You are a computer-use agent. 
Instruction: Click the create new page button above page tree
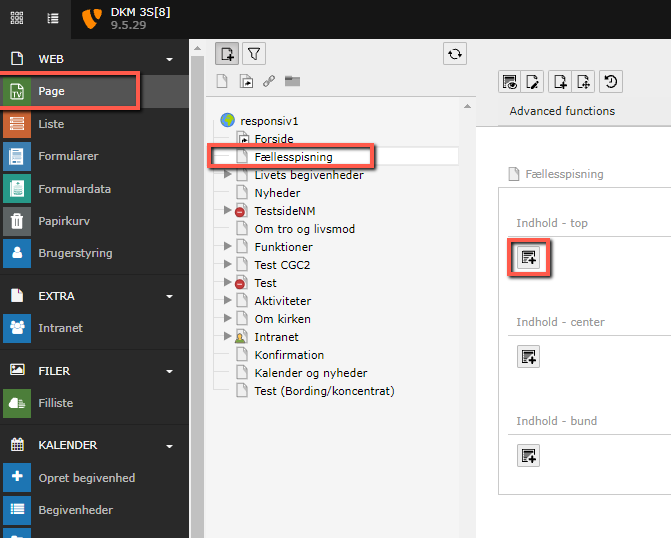(x=227, y=54)
